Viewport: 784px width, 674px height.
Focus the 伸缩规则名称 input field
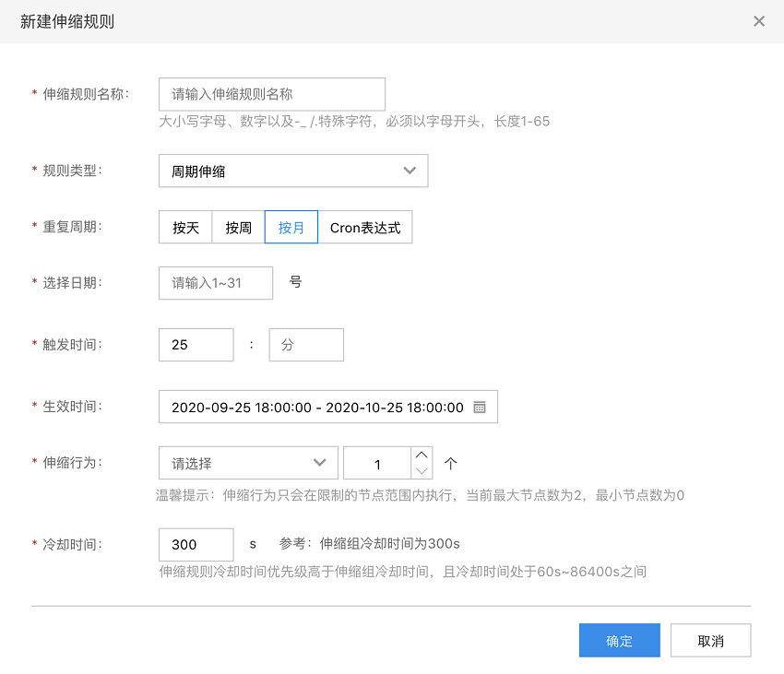[272, 94]
